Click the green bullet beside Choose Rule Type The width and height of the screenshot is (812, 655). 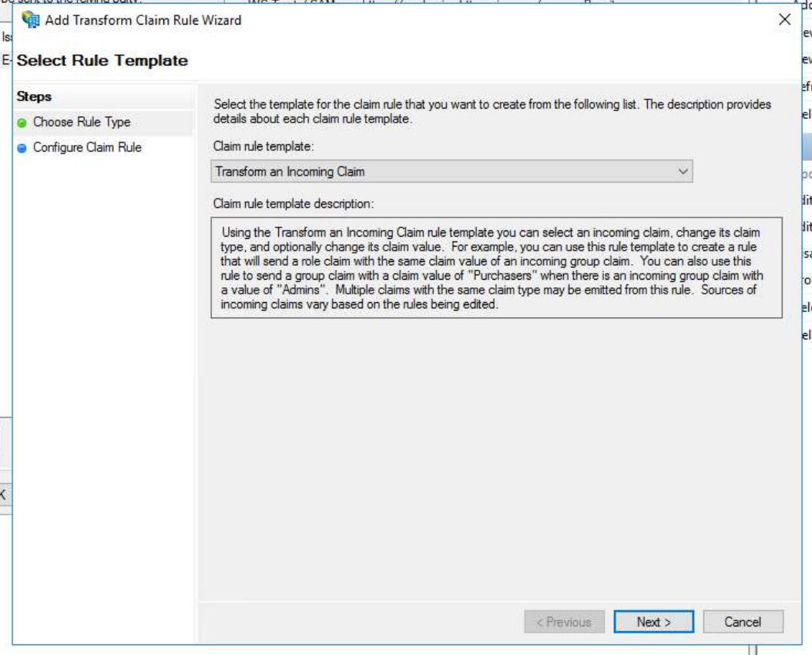(23, 123)
